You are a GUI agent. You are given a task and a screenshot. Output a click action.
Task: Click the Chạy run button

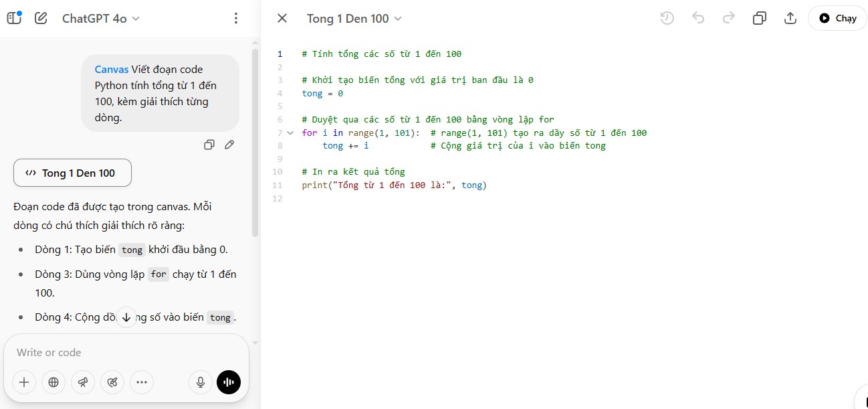point(837,18)
